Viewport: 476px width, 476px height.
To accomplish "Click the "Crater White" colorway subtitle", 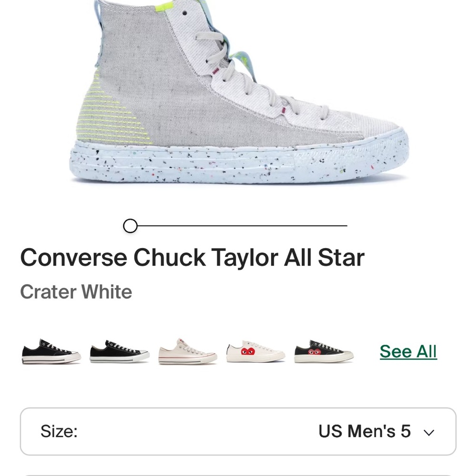I will pos(75,292).
